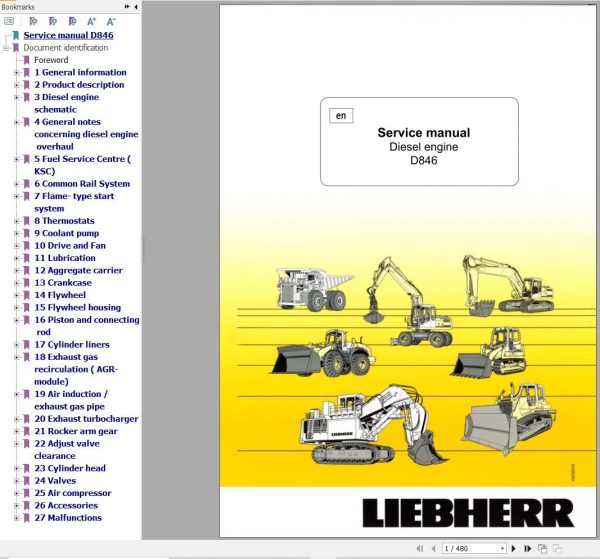Click the bookmark icon beside 13 Crankcase

pyautogui.click(x=26, y=283)
